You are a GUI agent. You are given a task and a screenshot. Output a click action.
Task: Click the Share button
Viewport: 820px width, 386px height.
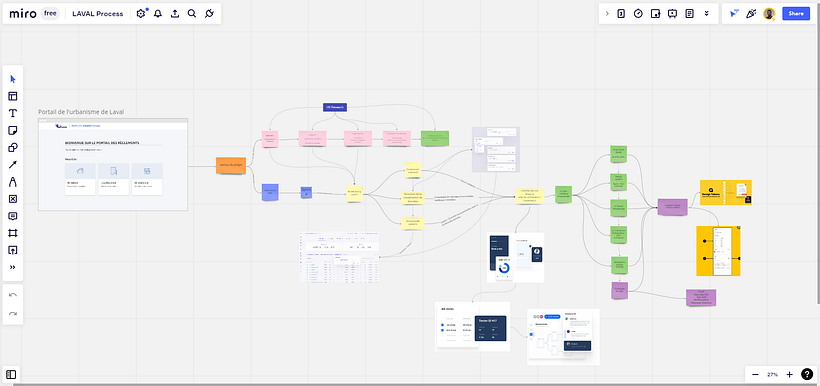pos(796,14)
